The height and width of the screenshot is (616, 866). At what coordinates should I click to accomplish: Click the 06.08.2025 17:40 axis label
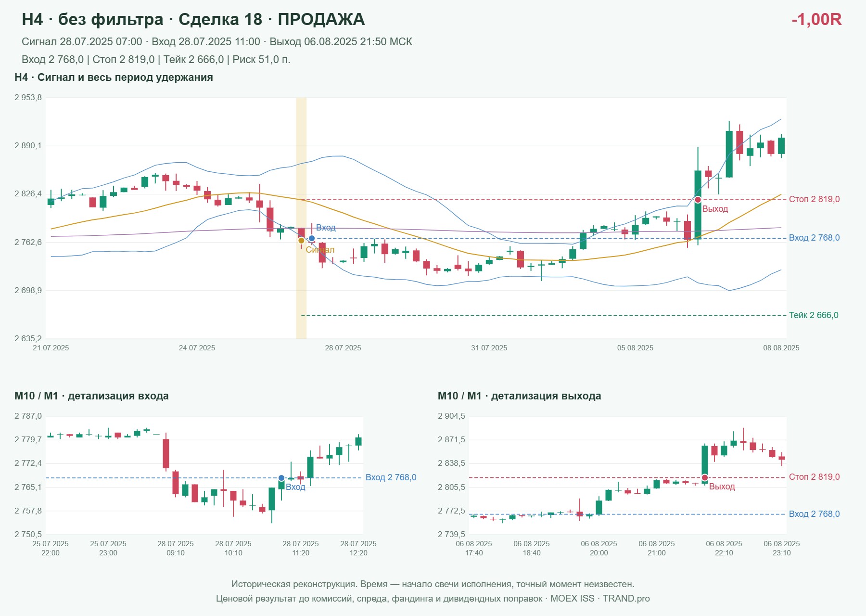click(474, 548)
